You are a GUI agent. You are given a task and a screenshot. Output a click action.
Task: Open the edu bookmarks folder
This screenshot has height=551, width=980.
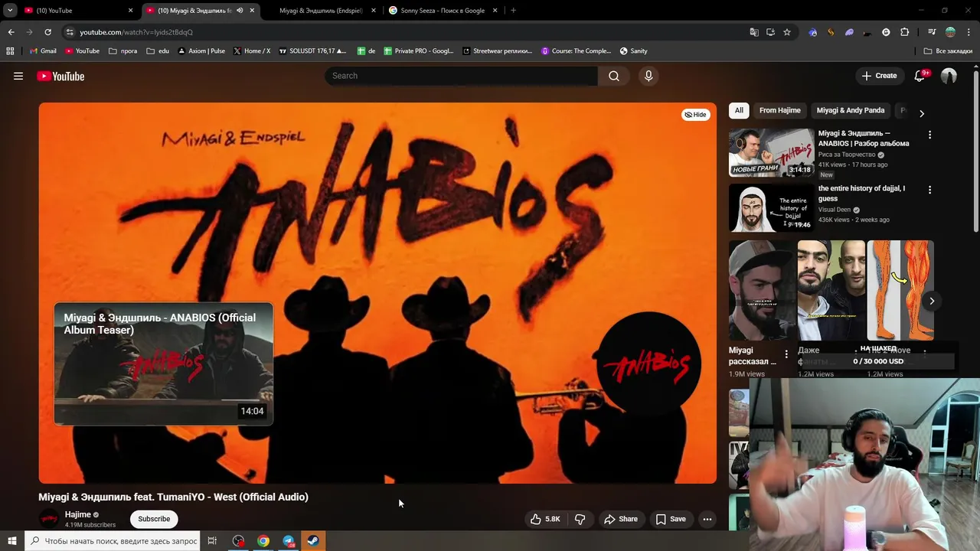coord(158,51)
